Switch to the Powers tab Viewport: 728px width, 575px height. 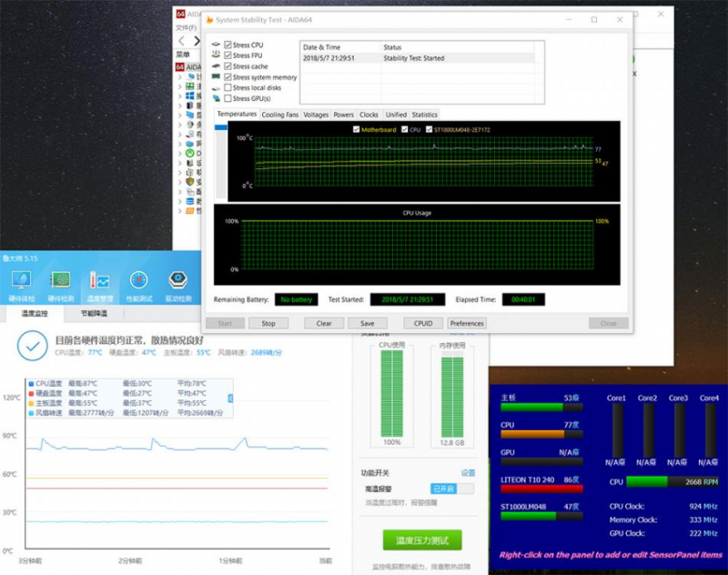[x=344, y=115]
